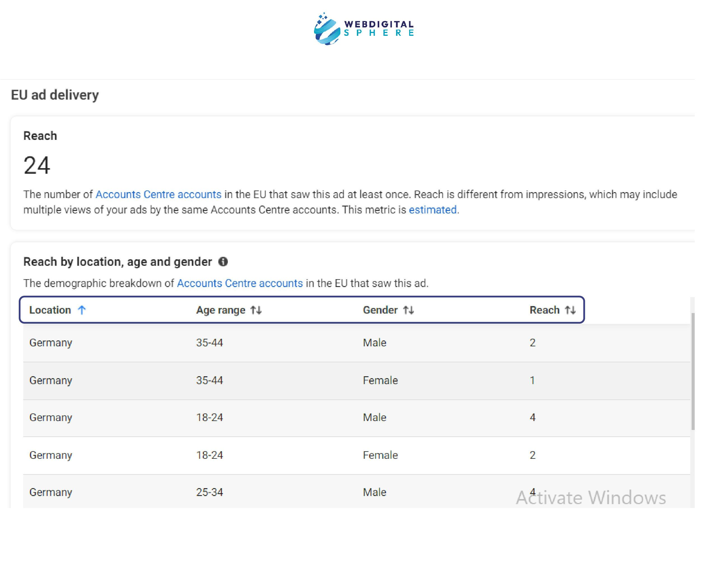The image size is (728, 569).
Task: Select Germany in the 25-34 Male row
Action: pyautogui.click(x=51, y=492)
